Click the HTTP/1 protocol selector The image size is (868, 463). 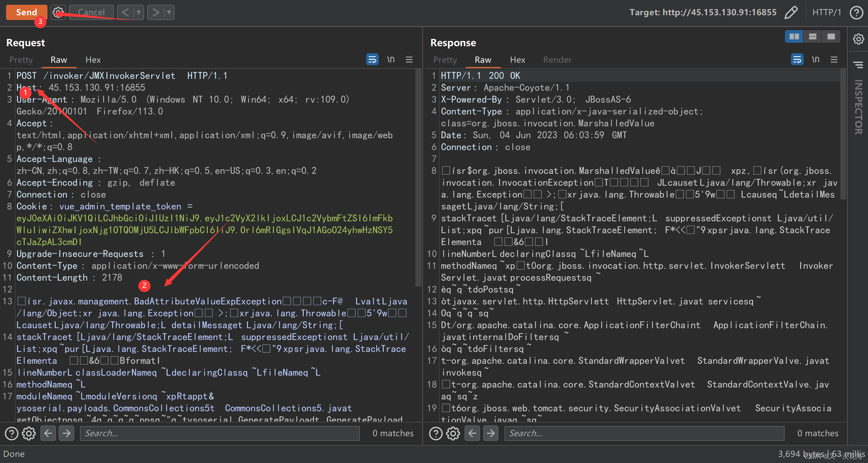827,13
